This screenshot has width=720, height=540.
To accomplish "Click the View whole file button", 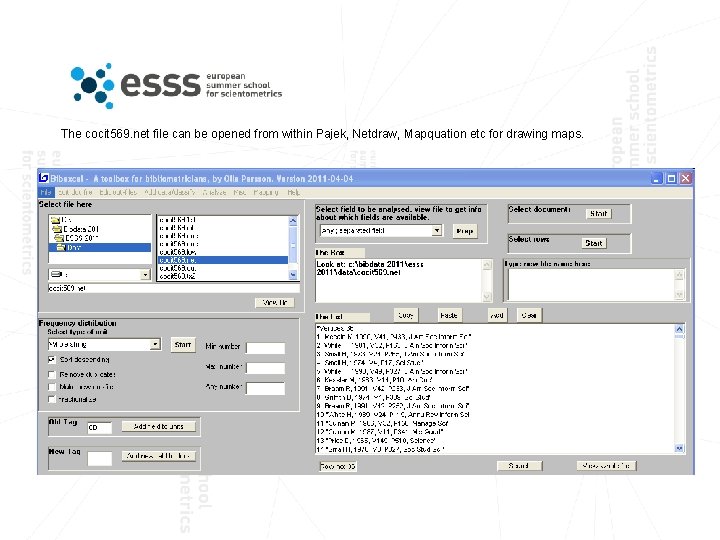I will (606, 466).
